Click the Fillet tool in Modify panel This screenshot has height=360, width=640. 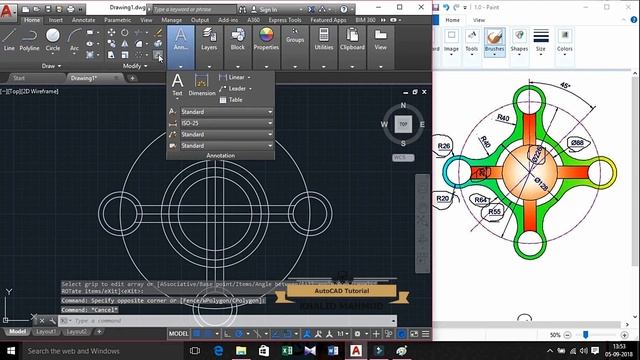click(x=139, y=43)
